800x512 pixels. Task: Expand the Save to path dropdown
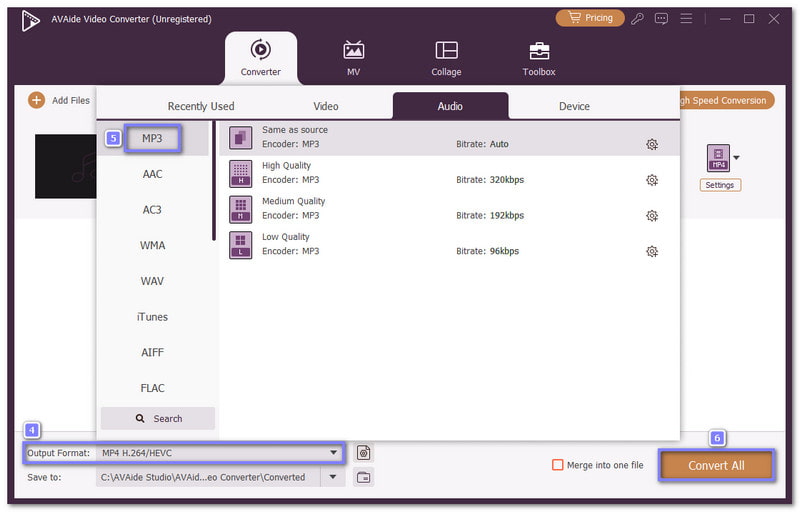coord(333,477)
